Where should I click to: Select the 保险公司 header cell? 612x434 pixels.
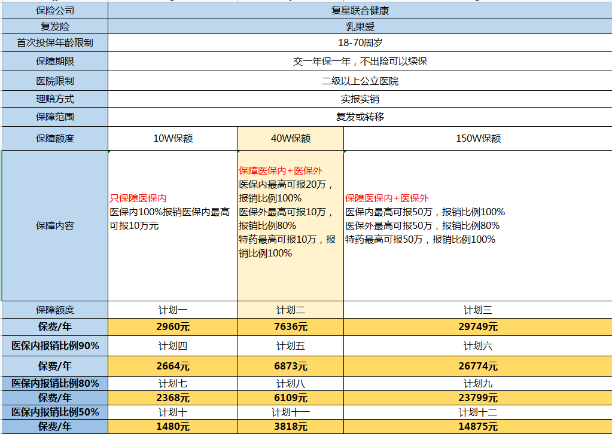pos(55,11)
